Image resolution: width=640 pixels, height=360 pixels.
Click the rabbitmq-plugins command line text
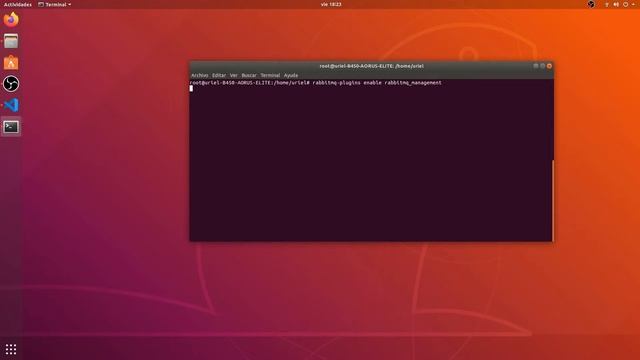(x=377, y=83)
